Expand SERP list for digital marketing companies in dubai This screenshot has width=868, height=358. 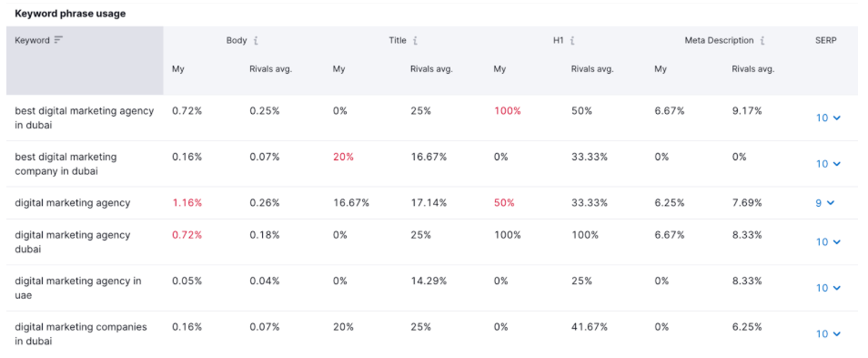[x=829, y=333]
